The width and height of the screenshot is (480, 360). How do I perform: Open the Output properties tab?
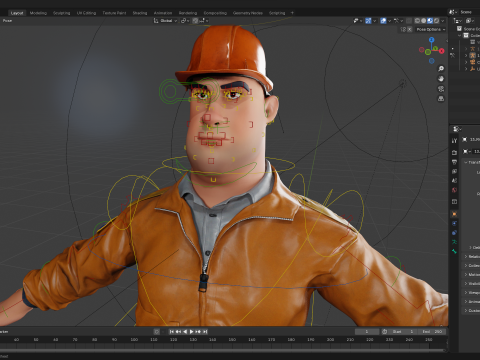coord(454,162)
